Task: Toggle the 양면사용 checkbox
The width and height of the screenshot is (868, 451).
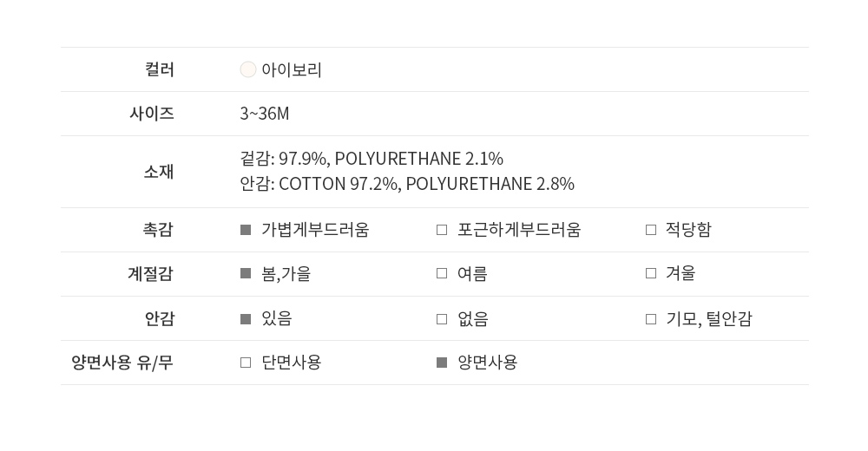Action: tap(442, 363)
